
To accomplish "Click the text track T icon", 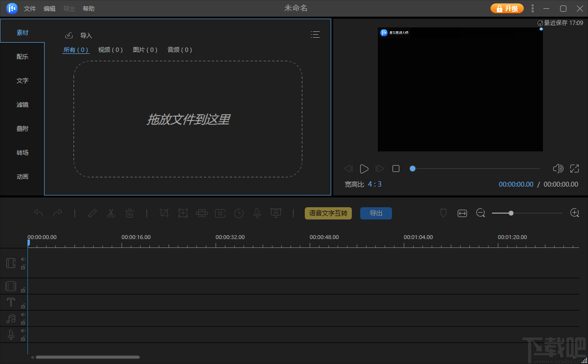I will 11,302.
